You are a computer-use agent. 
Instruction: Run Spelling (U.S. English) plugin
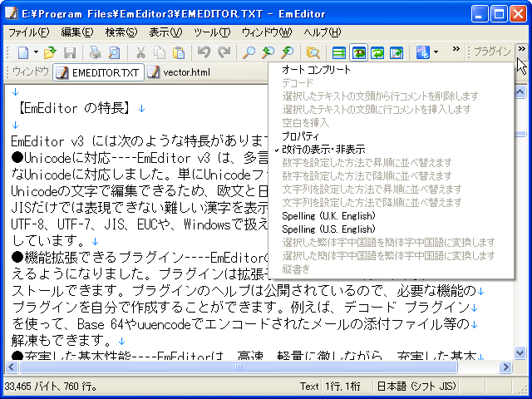tap(391, 229)
